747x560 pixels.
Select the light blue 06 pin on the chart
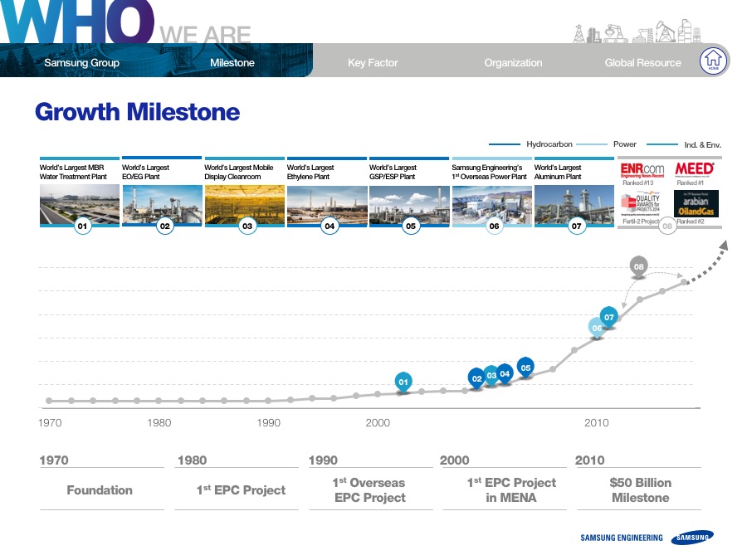point(597,328)
